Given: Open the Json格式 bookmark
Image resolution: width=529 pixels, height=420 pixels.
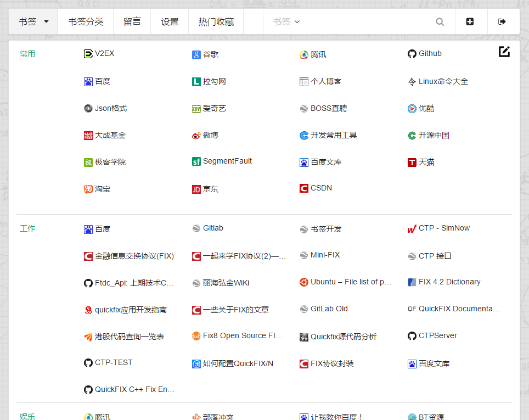Looking at the screenshot, I should 110,109.
